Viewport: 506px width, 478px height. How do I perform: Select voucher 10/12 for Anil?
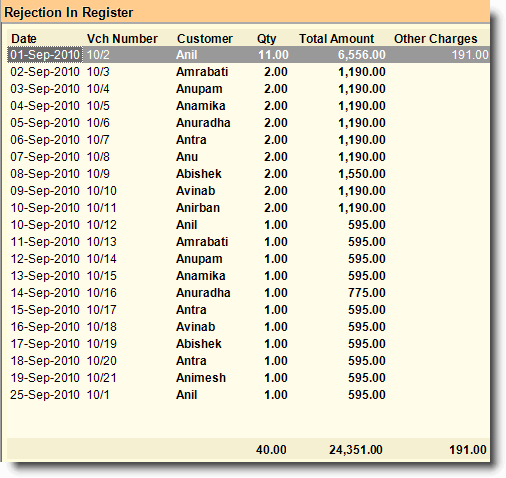click(248, 225)
